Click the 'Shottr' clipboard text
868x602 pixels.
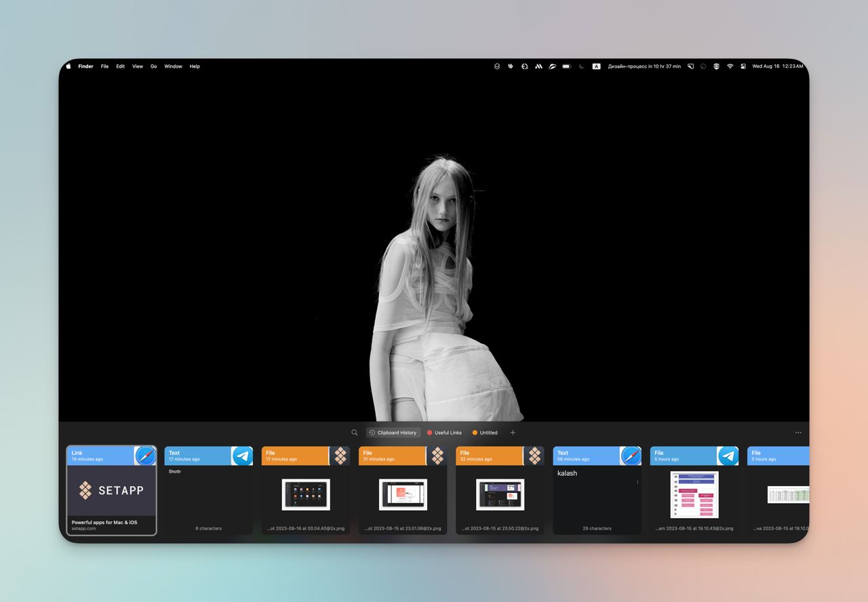pyautogui.click(x=174, y=471)
